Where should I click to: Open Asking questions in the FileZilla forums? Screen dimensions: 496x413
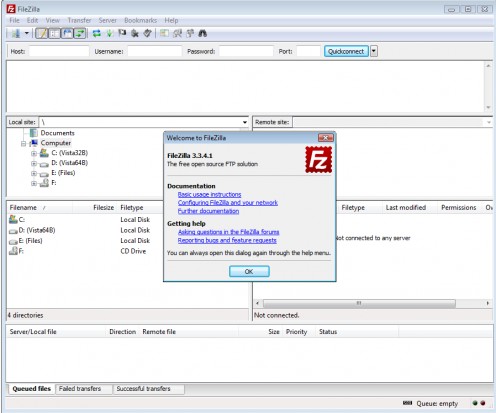pos(229,232)
